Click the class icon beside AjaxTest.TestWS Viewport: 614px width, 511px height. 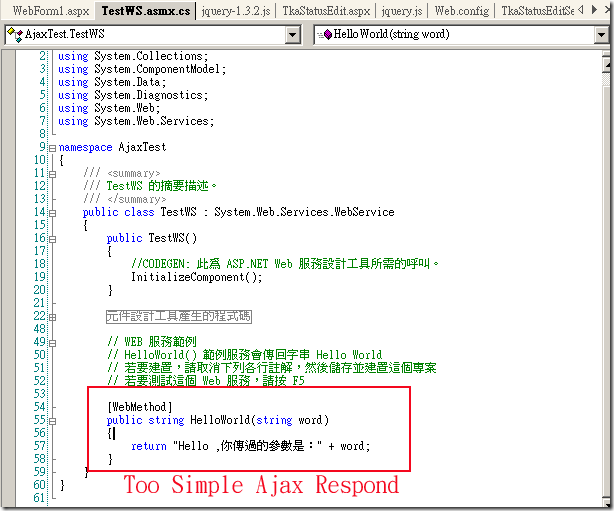13,35
